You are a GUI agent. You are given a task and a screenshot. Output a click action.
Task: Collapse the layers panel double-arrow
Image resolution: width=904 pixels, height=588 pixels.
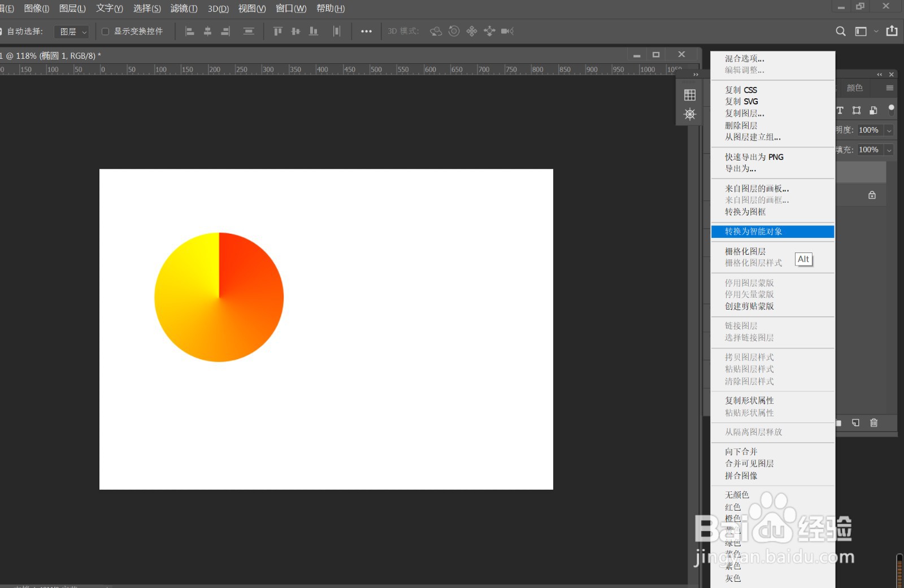(x=879, y=75)
